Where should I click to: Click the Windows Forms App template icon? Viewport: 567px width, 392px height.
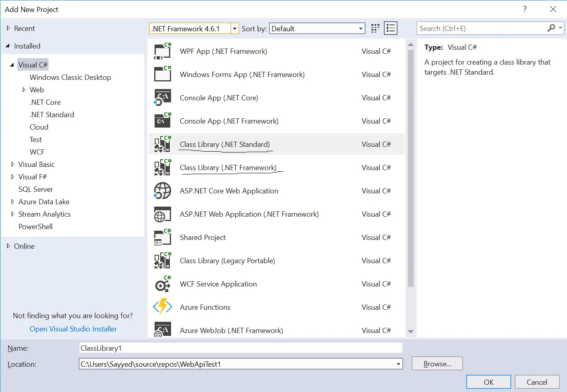click(x=163, y=75)
